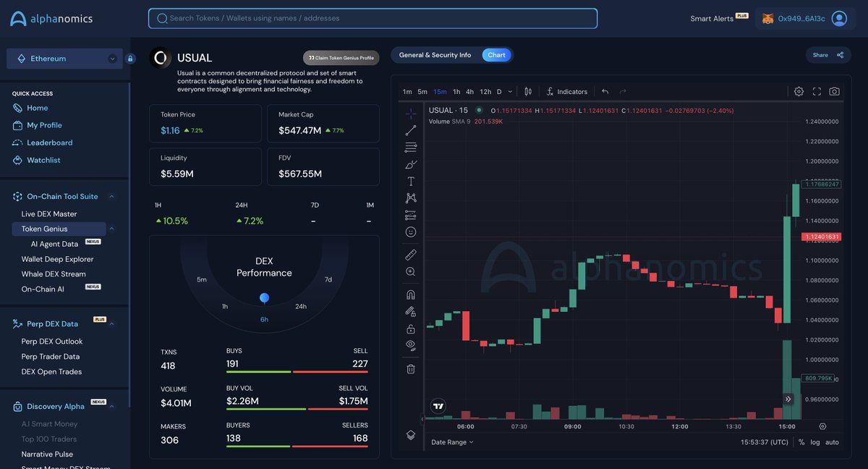Toggle the USUAL symbol status dot
The image size is (868, 469).
(x=479, y=110)
